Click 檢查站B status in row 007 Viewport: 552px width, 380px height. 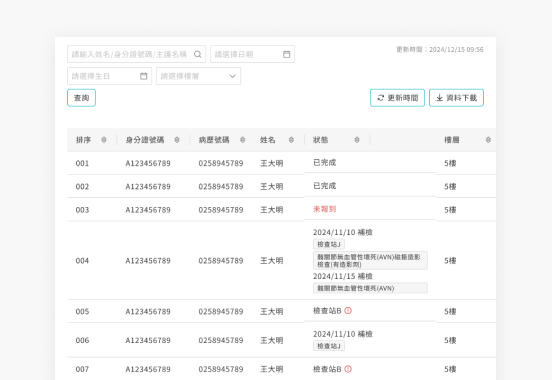327,369
